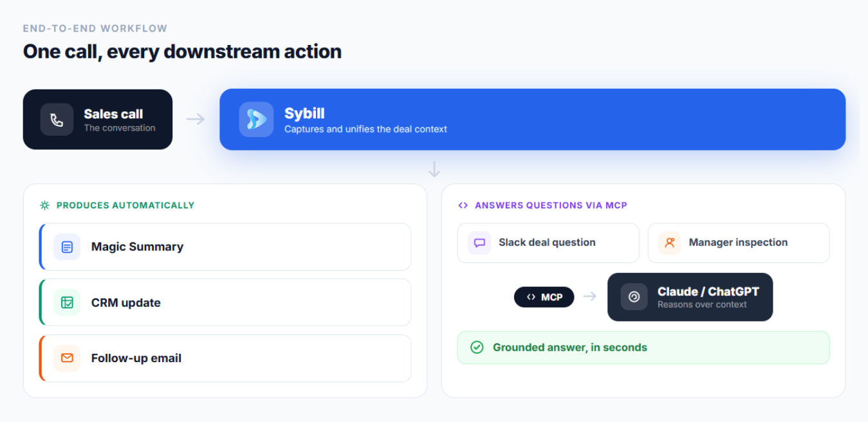The height and width of the screenshot is (422, 868).
Task: Select the blue Sybill card
Action: (x=532, y=120)
